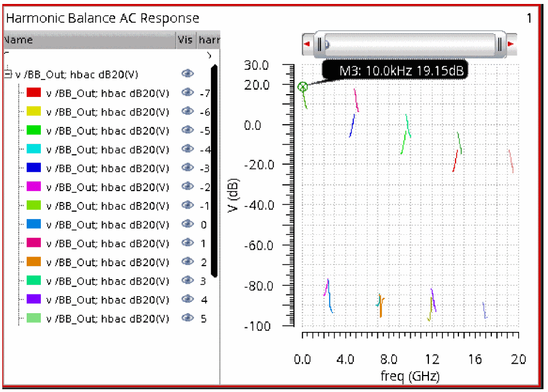
Task: Click the M3 marker circle on the plot
Action: pos(303,87)
